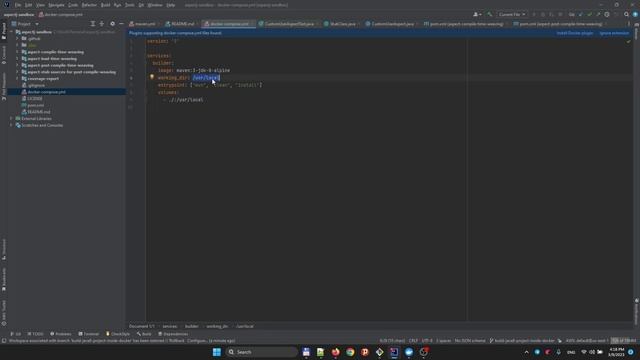
Task: Select pom.xml in project tree
Action: (x=35, y=105)
